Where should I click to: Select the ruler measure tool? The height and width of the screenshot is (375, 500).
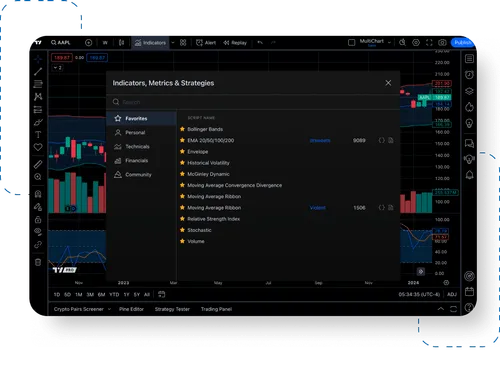click(38, 164)
